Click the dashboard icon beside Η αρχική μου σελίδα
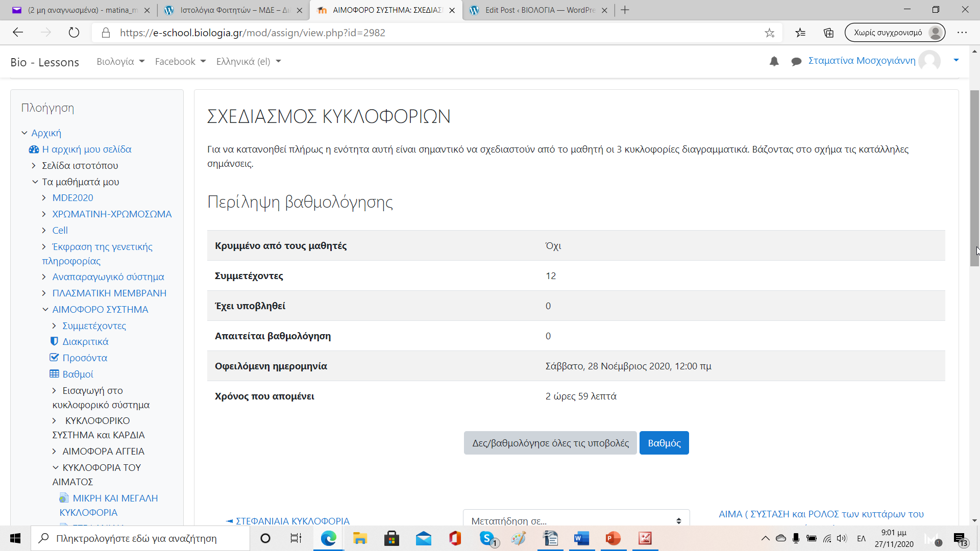The width and height of the screenshot is (980, 551). point(34,149)
